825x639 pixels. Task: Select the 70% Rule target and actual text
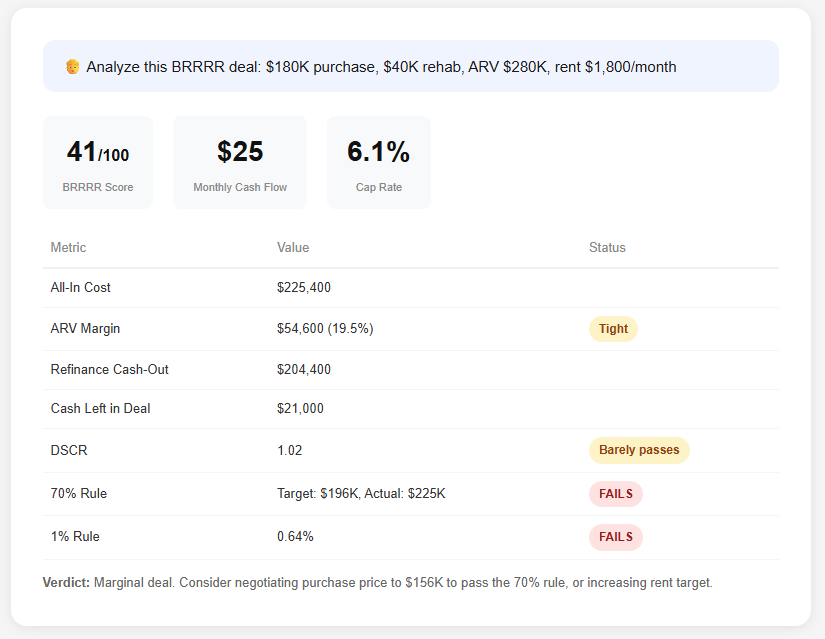pyautogui.click(x=361, y=493)
